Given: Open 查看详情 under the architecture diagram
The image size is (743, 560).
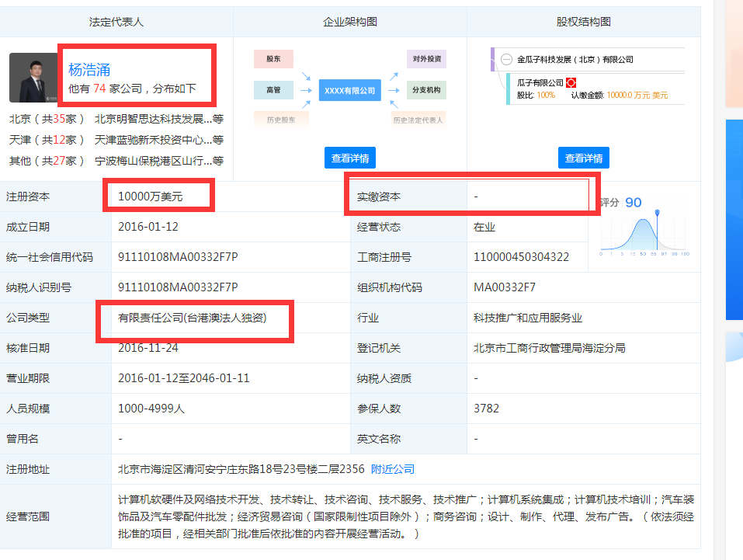Looking at the screenshot, I should click(x=349, y=158).
